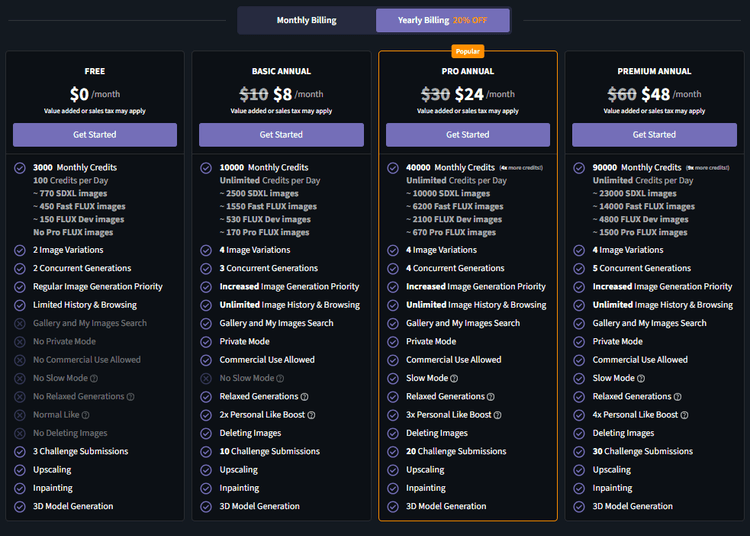This screenshot has height=536, width=750.
Task: Click Get Started under the Free plan
Action: pyautogui.click(x=95, y=135)
